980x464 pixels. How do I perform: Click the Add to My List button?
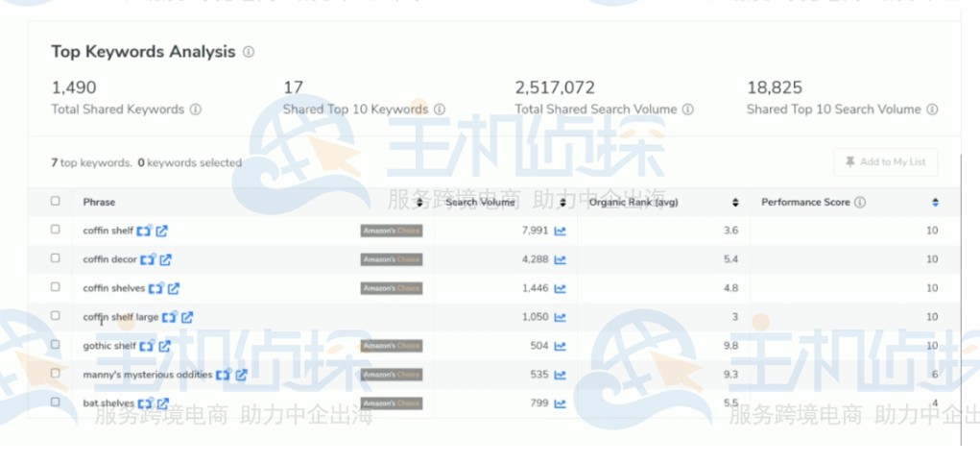[x=886, y=162]
